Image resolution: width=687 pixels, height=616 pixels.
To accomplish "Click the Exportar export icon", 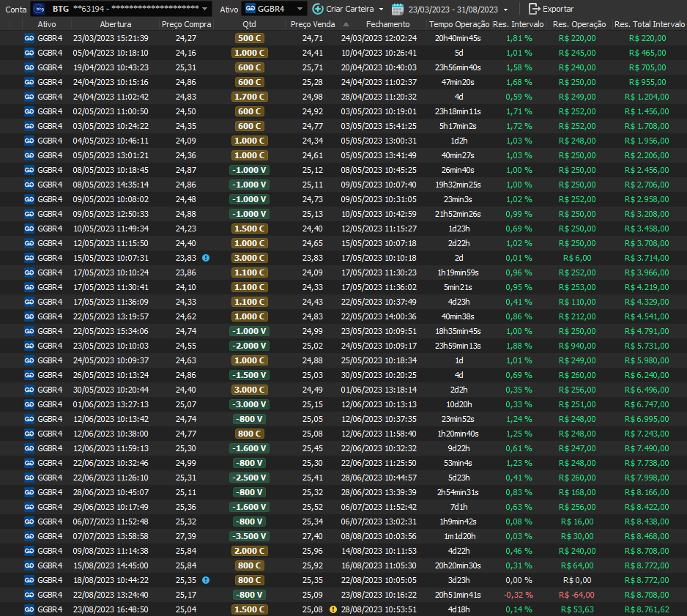I will click(534, 9).
